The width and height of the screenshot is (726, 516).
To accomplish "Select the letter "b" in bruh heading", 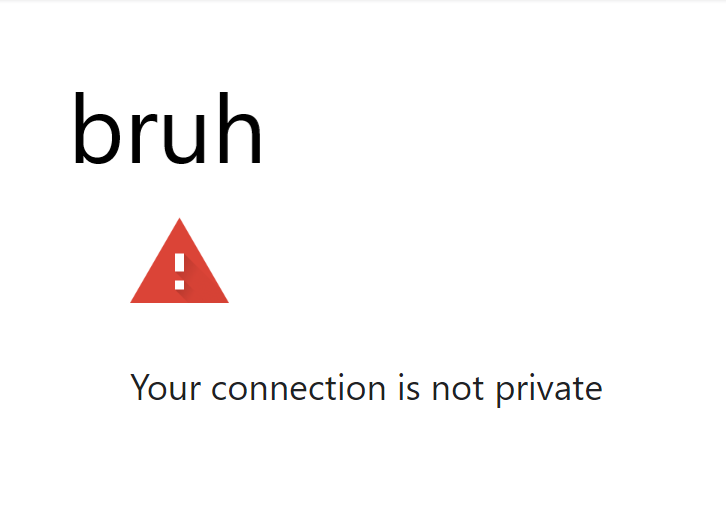I will point(96,128).
